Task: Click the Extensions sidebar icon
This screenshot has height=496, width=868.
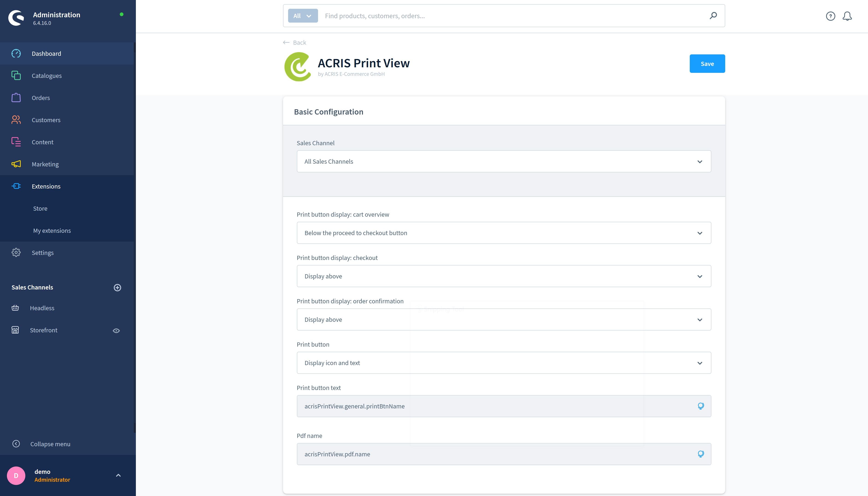Action: (16, 186)
